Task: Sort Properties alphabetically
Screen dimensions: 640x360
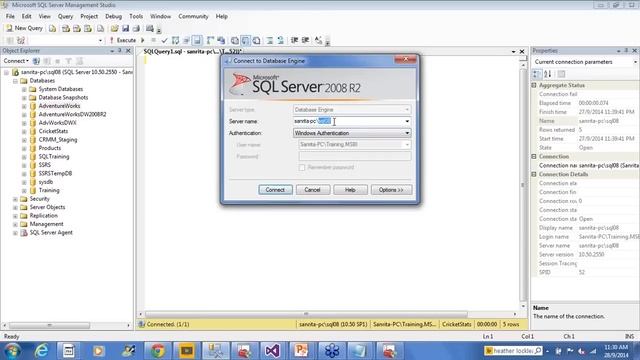Action: 548,74
